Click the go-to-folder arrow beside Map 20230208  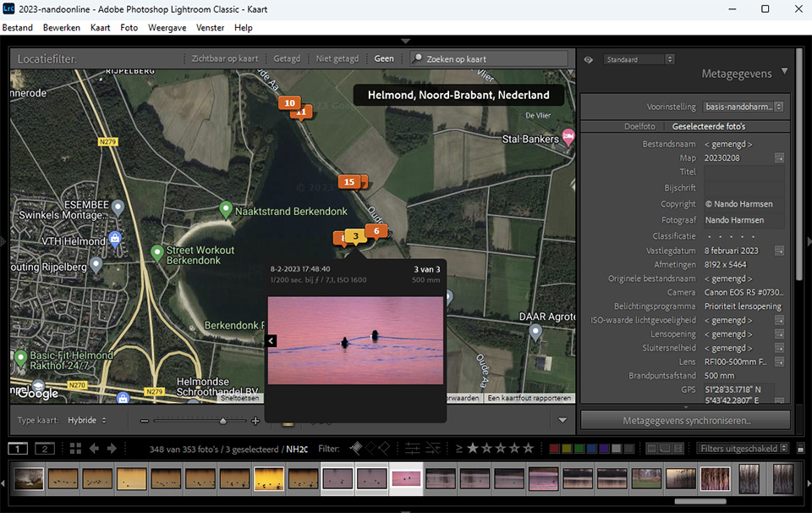[x=779, y=158]
